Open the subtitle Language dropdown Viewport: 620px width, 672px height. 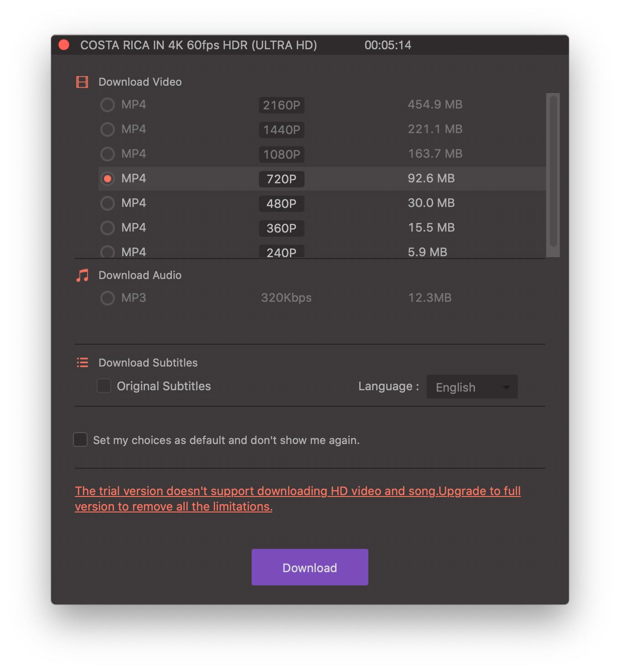pos(471,387)
